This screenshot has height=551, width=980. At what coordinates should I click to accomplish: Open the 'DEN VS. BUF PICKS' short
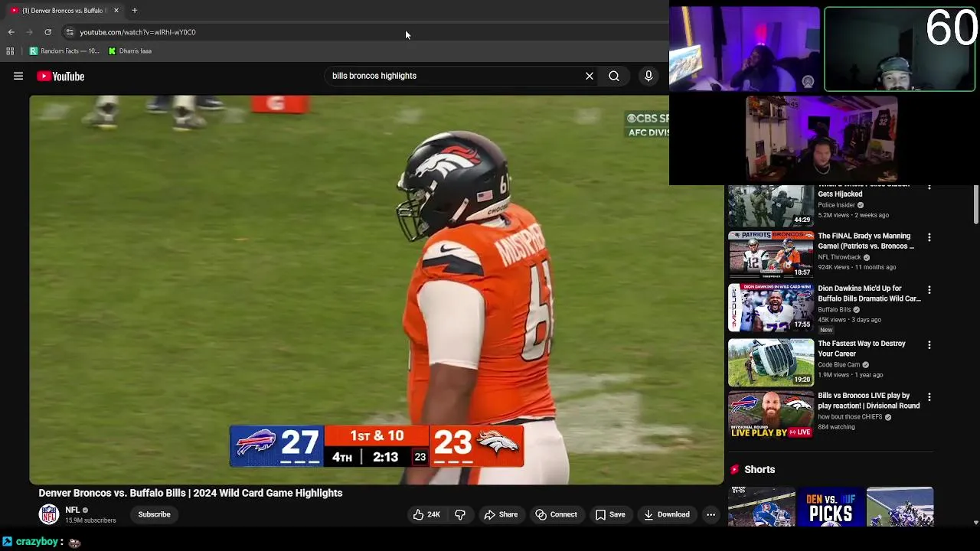pyautogui.click(x=831, y=507)
